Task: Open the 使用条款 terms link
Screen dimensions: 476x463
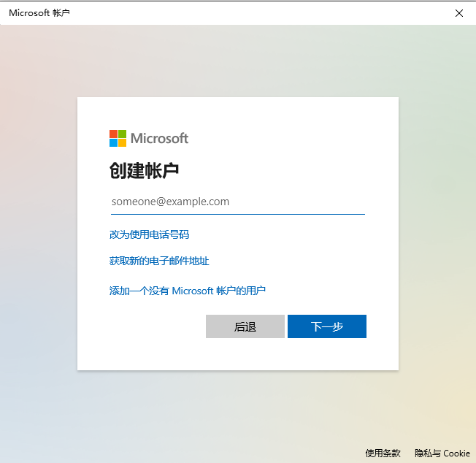Action: click(383, 454)
